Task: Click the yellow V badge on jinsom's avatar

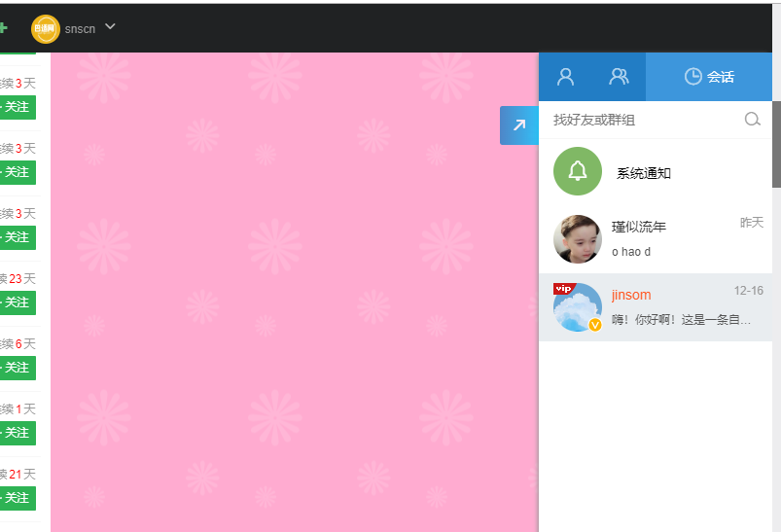Action: [x=595, y=325]
